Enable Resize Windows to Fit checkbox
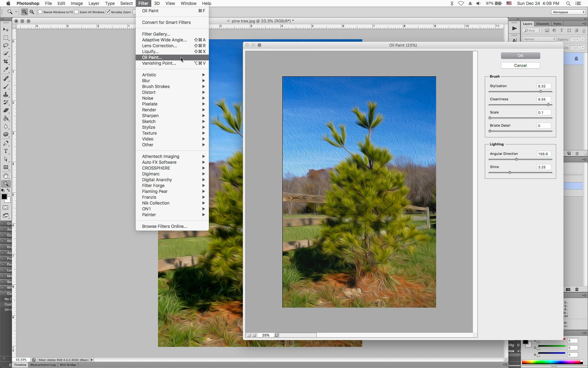 coord(40,12)
